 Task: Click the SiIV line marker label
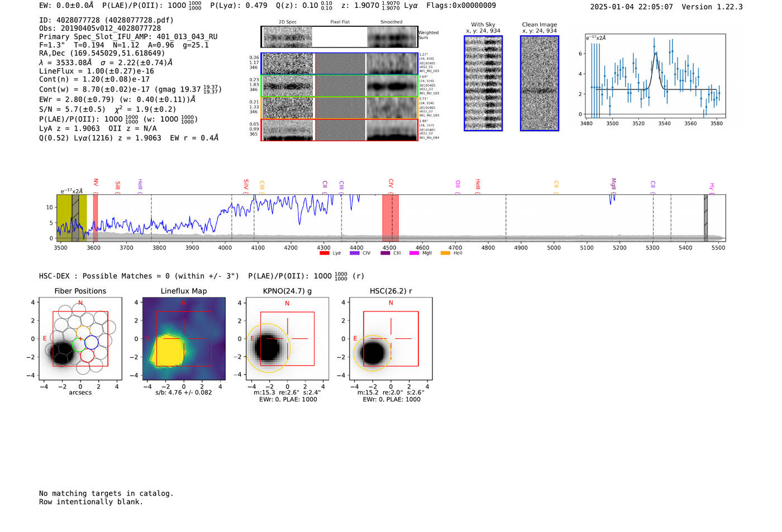(x=246, y=185)
